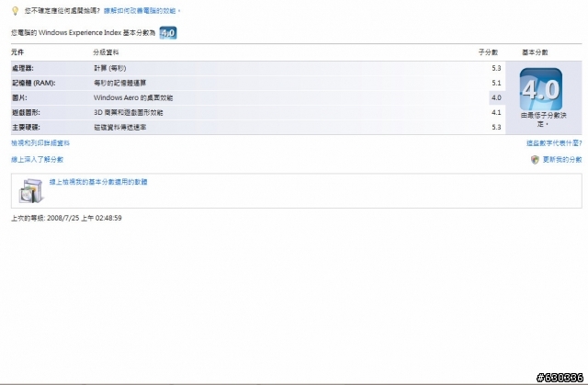This screenshot has height=385, width=588.
Task: Open the view software for my base score online link
Action: [x=98, y=182]
